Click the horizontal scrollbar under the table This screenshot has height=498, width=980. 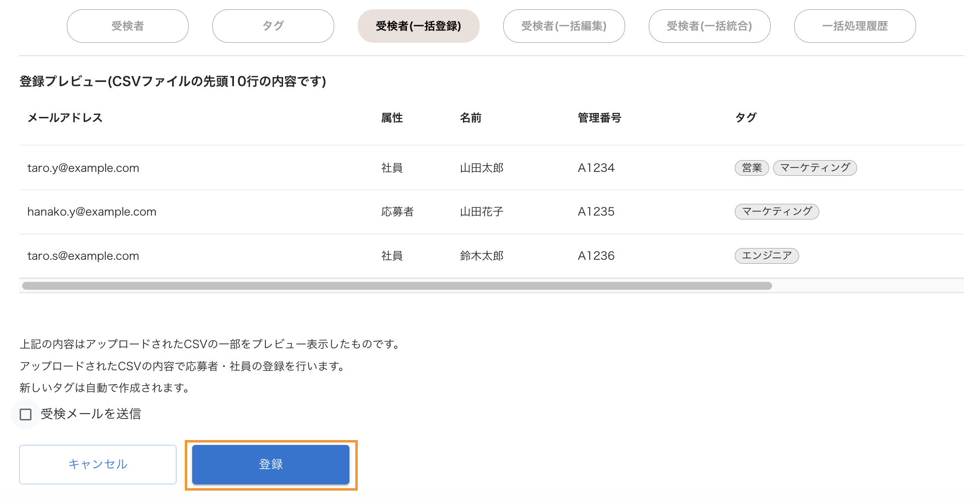click(x=397, y=286)
